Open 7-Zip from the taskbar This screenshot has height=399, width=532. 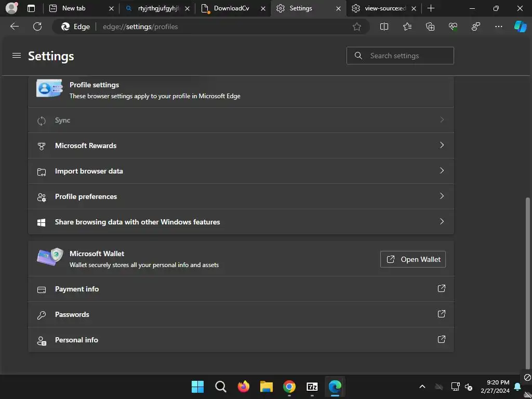click(x=312, y=387)
